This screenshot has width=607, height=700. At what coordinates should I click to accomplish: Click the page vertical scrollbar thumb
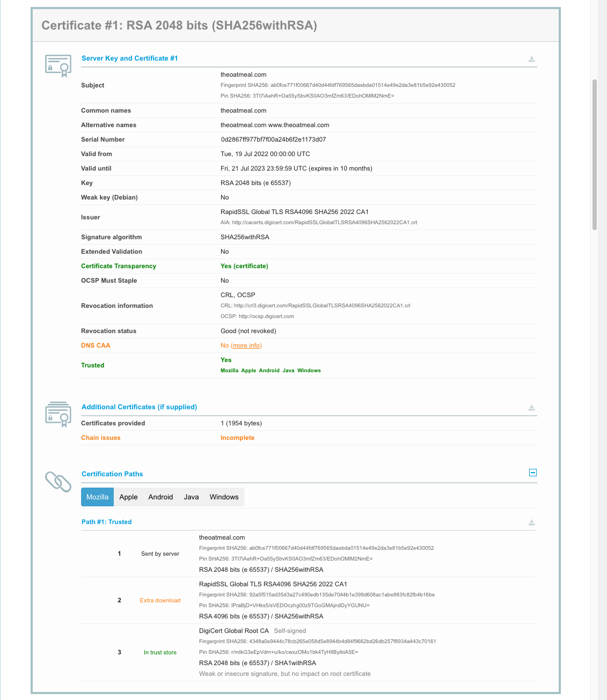594,154
